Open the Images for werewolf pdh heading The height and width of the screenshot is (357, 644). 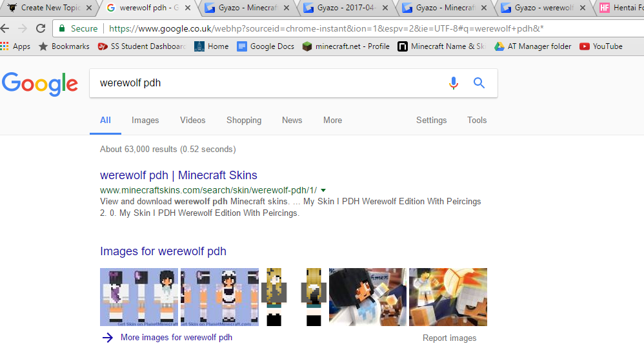click(x=163, y=251)
